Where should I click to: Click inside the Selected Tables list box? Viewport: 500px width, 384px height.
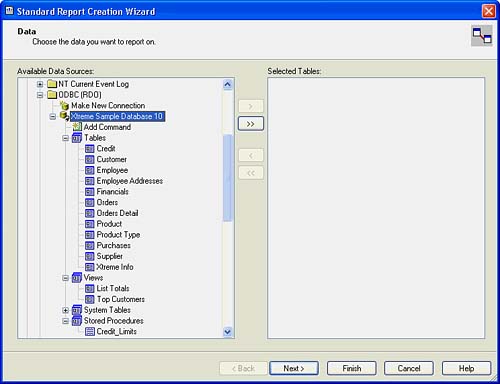click(376, 208)
